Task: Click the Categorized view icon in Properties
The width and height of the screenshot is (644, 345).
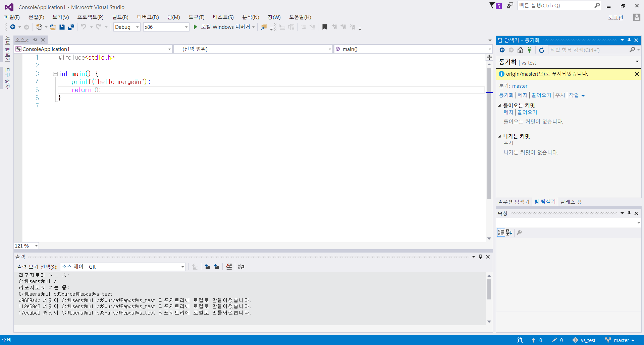Action: point(501,232)
